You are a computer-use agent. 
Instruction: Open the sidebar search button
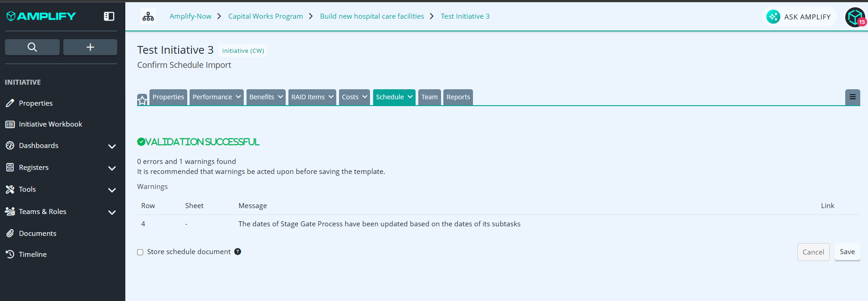(32, 47)
